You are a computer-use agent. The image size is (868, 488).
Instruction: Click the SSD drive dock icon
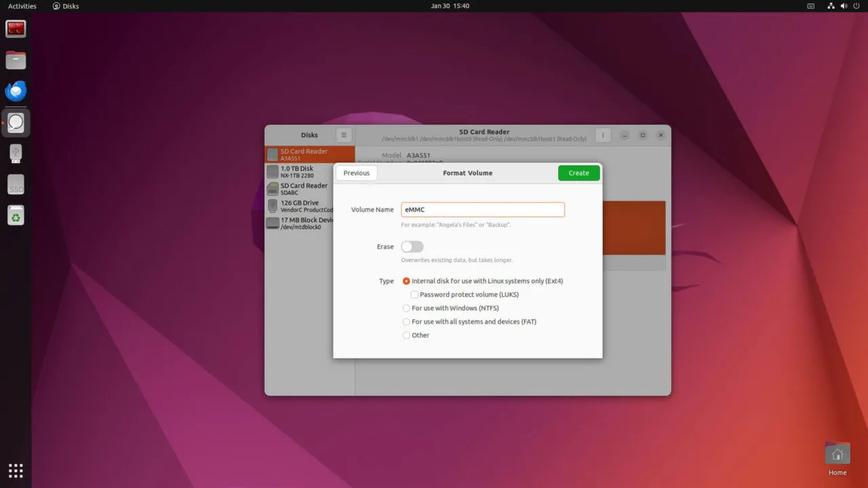pos(16,184)
